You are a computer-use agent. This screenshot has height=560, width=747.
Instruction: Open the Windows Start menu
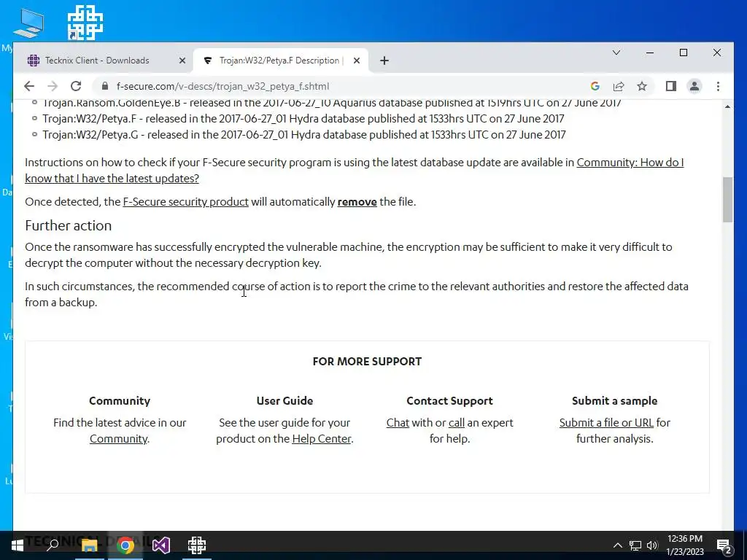point(18,545)
